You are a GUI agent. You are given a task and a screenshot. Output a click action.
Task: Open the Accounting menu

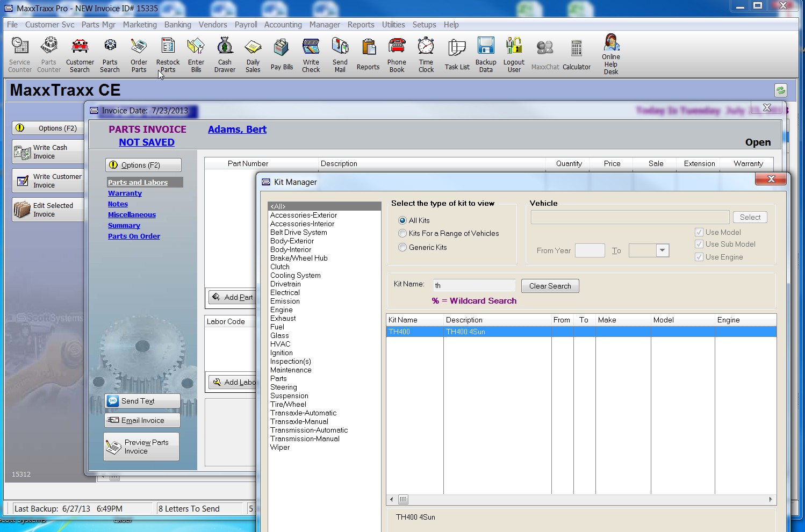[x=283, y=25]
